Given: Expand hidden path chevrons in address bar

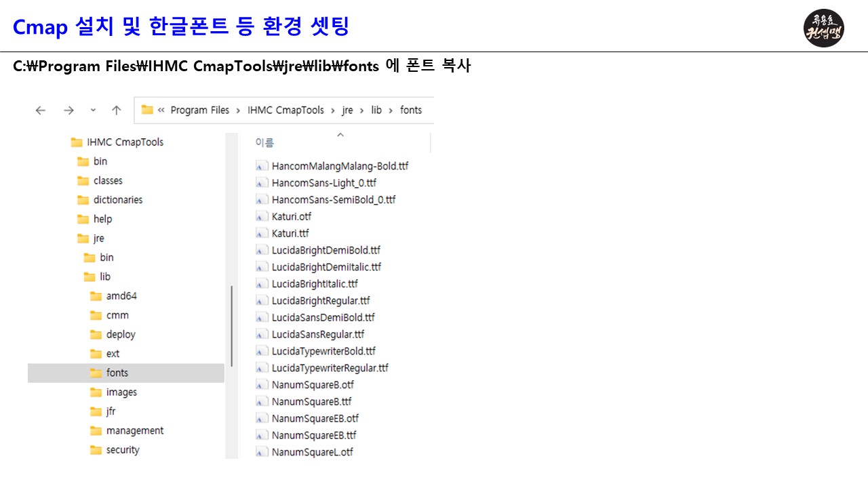Looking at the screenshot, I should coord(161,110).
